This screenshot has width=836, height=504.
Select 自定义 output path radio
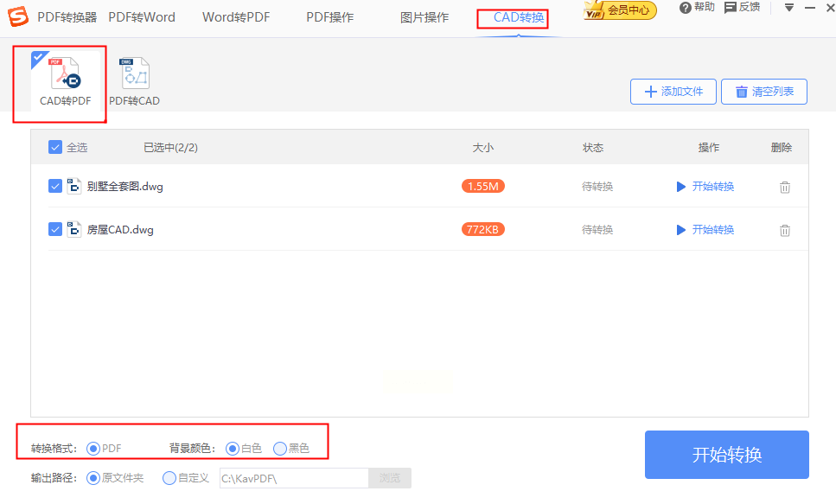[x=169, y=478]
